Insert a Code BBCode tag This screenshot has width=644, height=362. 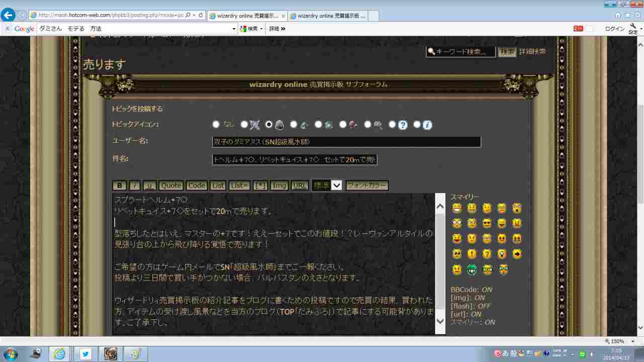pyautogui.click(x=196, y=186)
